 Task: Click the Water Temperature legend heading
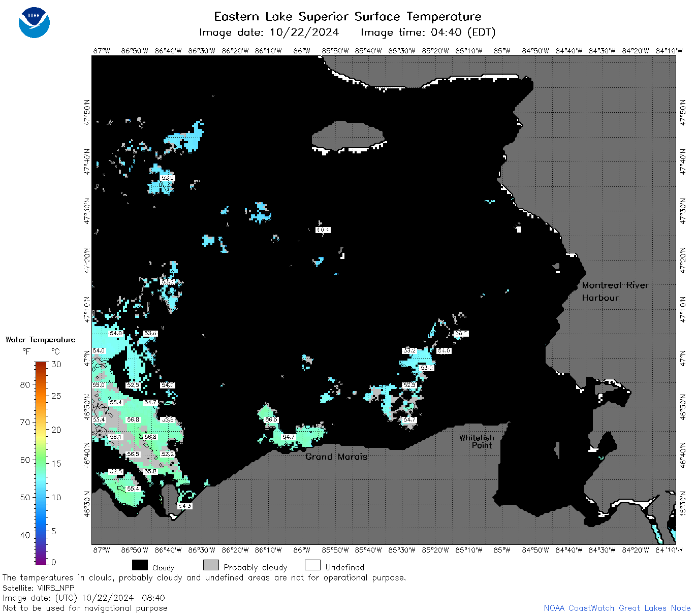(x=41, y=340)
